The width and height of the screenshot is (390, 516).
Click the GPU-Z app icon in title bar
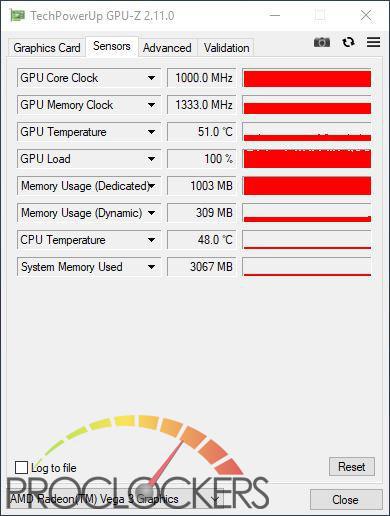(x=17, y=15)
